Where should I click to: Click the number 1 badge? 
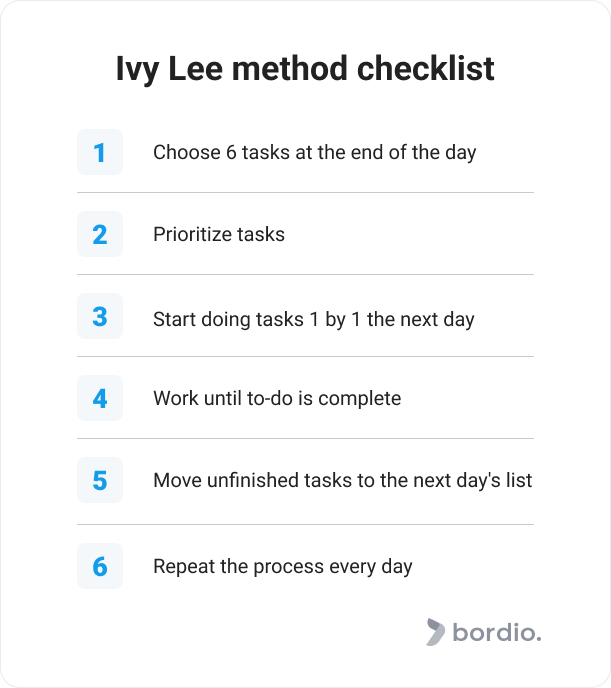pyautogui.click(x=100, y=152)
